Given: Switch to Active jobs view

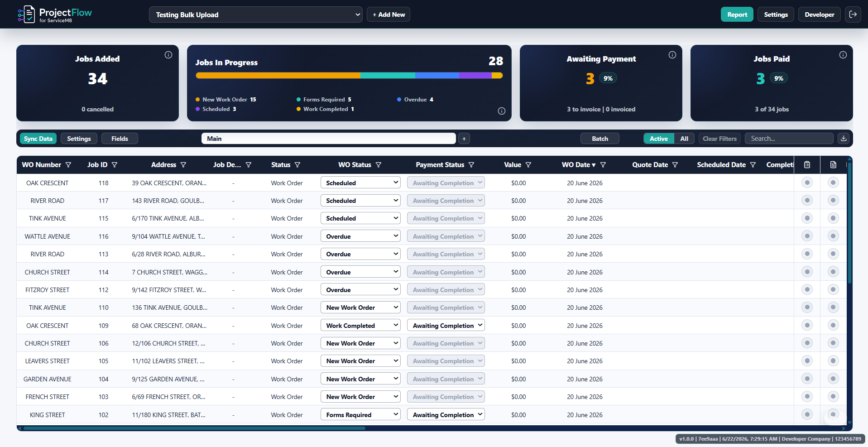Looking at the screenshot, I should coord(659,139).
